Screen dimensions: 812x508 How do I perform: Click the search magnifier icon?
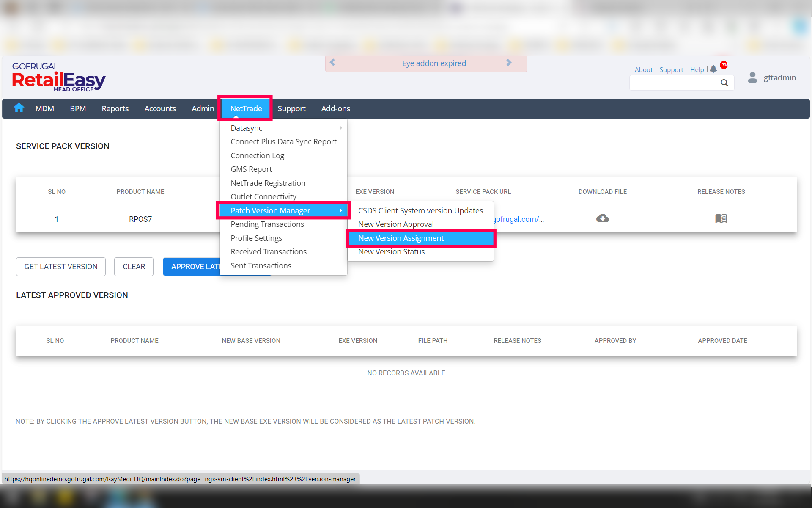tap(724, 83)
